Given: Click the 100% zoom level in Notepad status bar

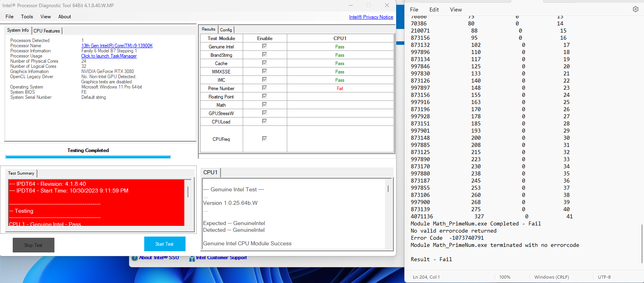Looking at the screenshot, I should point(505,277).
